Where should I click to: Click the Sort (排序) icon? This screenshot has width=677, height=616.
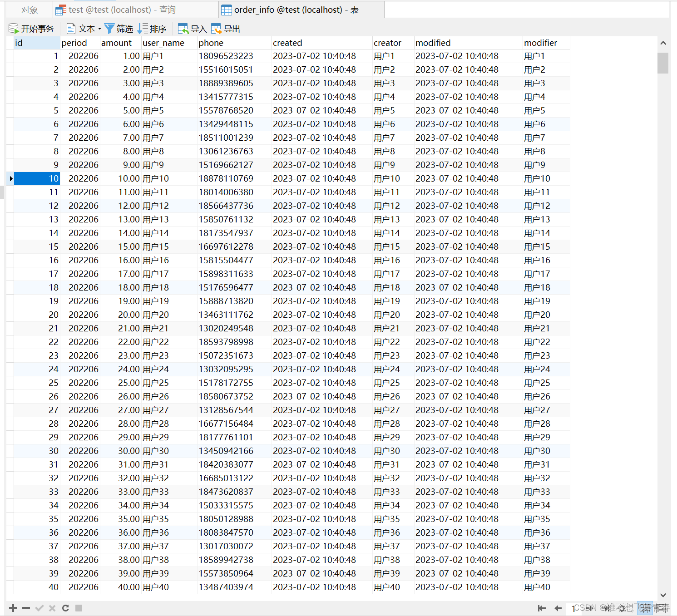(143, 29)
